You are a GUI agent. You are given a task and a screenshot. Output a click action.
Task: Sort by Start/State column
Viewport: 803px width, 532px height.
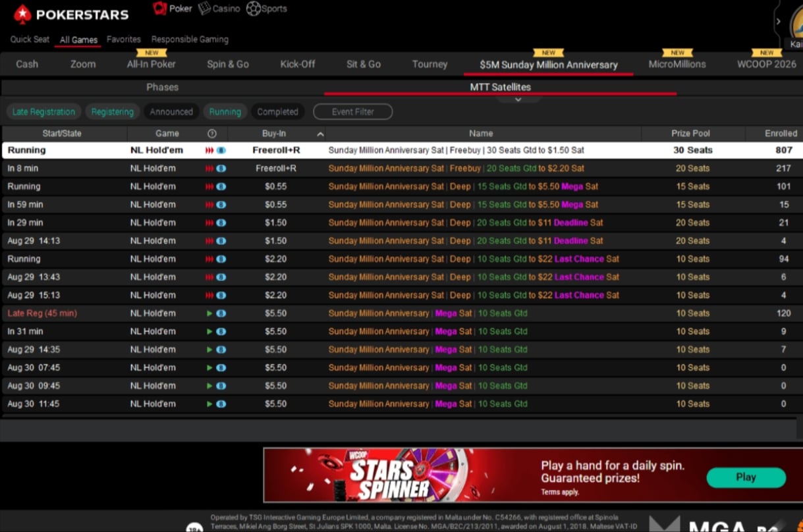coord(62,134)
